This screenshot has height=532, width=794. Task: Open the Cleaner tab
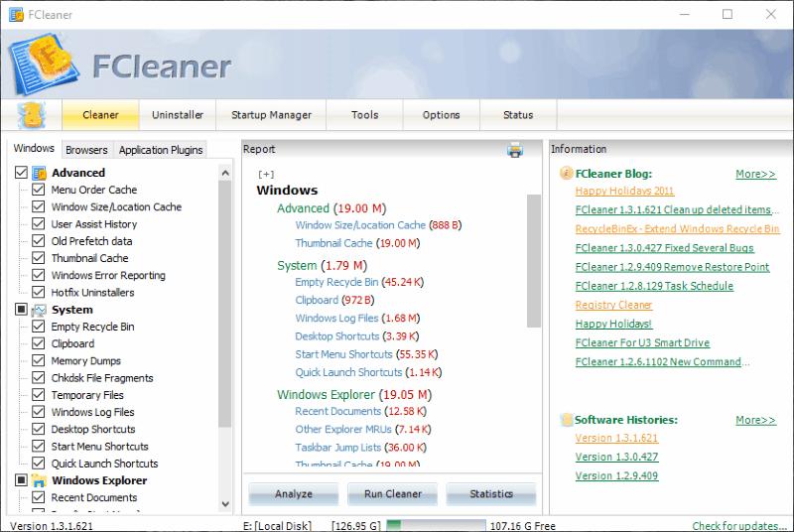coord(100,115)
